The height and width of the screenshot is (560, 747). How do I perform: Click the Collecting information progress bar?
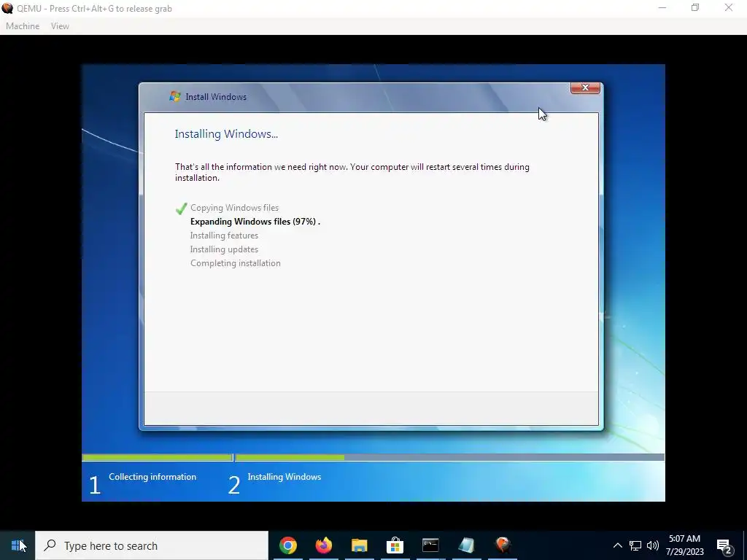(x=158, y=457)
